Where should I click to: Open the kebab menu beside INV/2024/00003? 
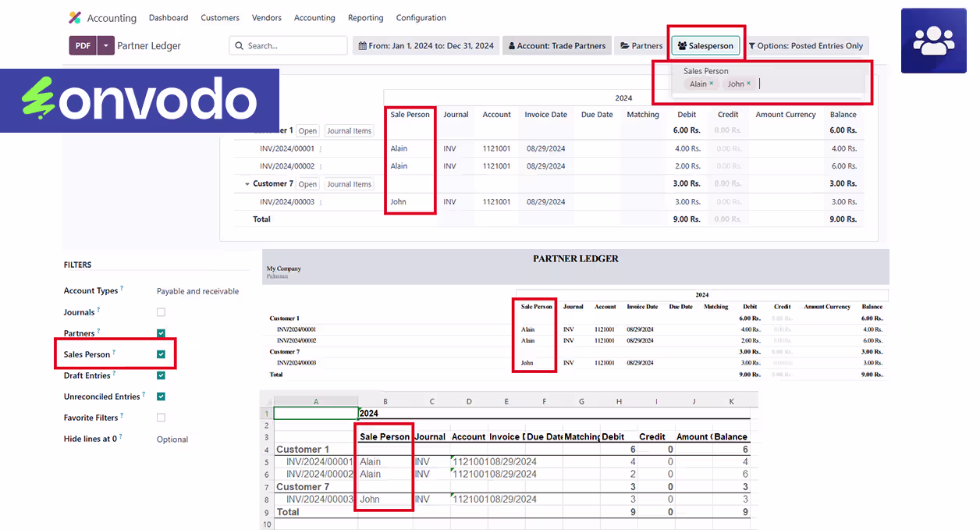(x=321, y=202)
